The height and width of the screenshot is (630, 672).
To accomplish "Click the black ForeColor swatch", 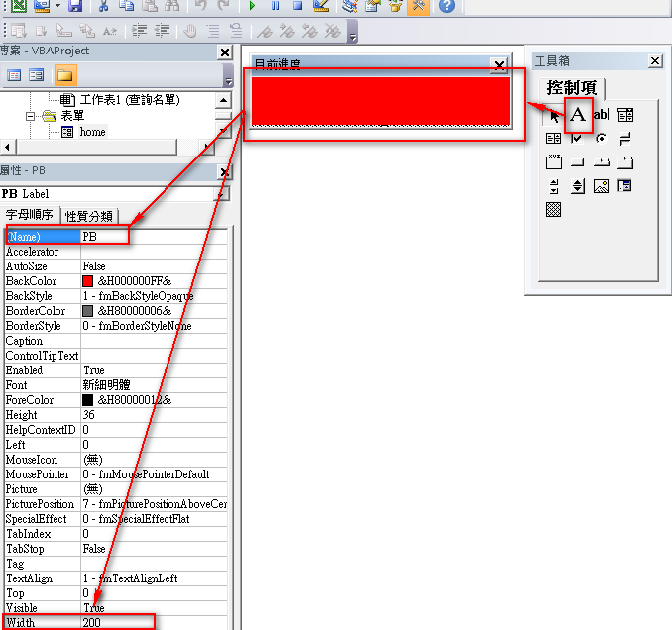I will [87, 400].
